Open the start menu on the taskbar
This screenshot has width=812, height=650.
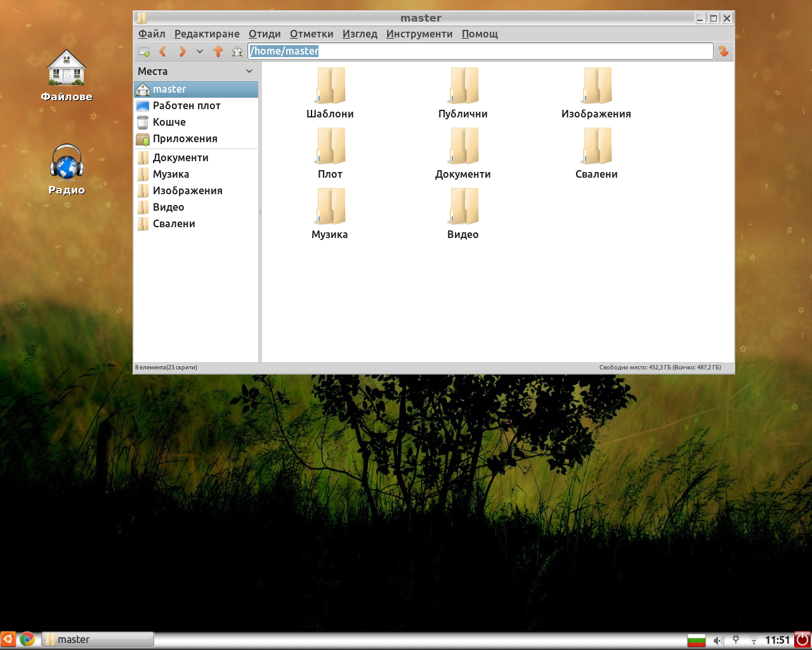pos(8,639)
